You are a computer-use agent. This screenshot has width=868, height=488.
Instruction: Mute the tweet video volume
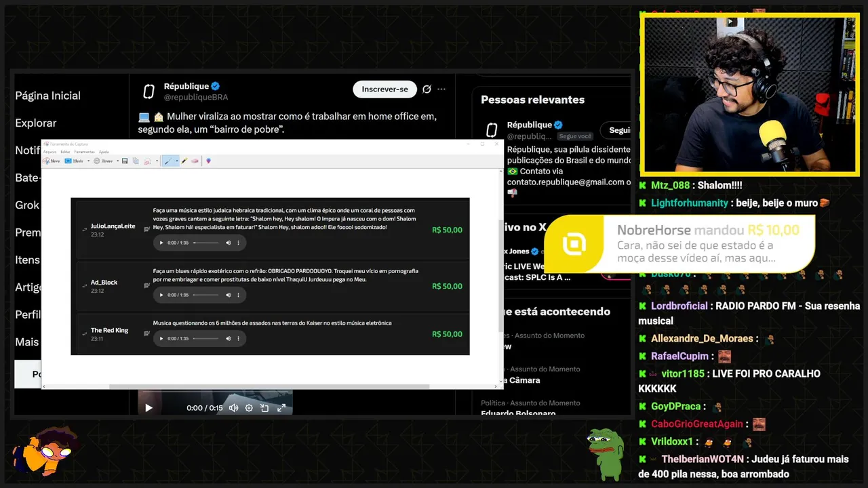[x=233, y=408]
